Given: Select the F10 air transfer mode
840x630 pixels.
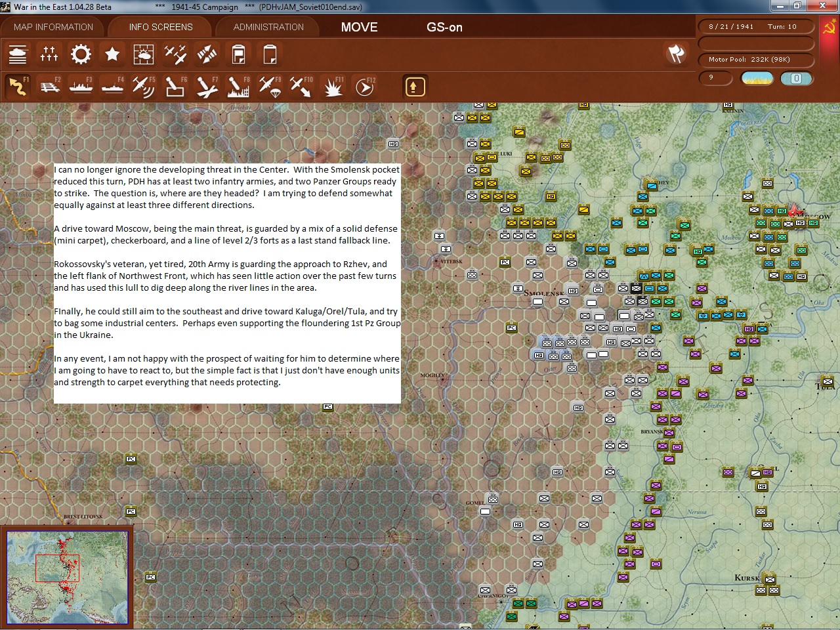Looking at the screenshot, I should (301, 87).
